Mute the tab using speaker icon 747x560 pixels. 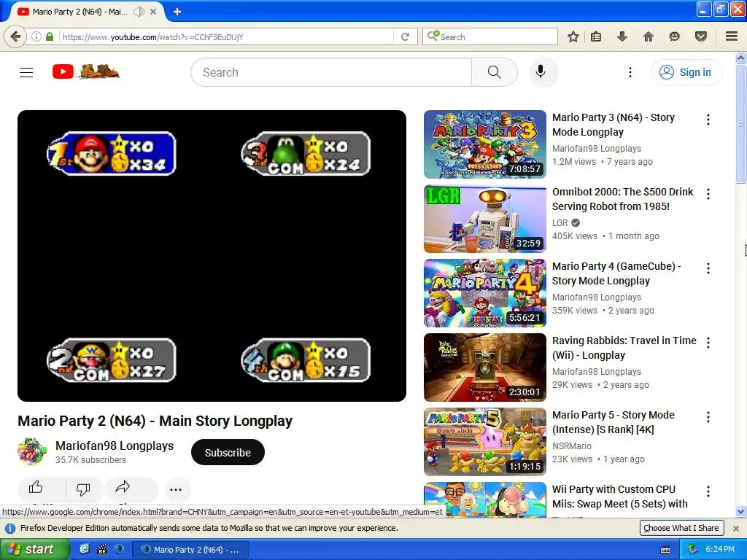(139, 12)
